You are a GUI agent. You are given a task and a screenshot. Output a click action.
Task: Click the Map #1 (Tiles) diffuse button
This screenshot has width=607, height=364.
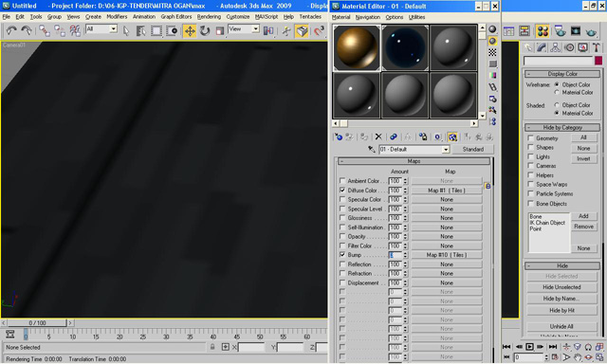pyautogui.click(x=447, y=191)
